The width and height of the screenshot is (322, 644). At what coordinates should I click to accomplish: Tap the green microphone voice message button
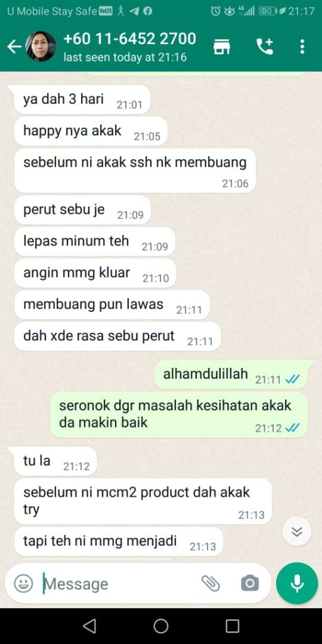tap(297, 583)
